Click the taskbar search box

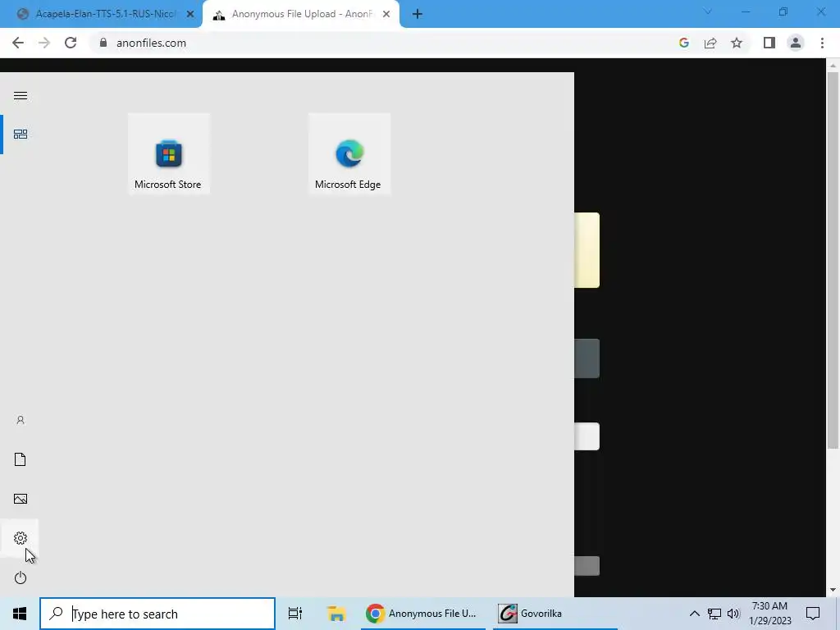pyautogui.click(x=157, y=614)
